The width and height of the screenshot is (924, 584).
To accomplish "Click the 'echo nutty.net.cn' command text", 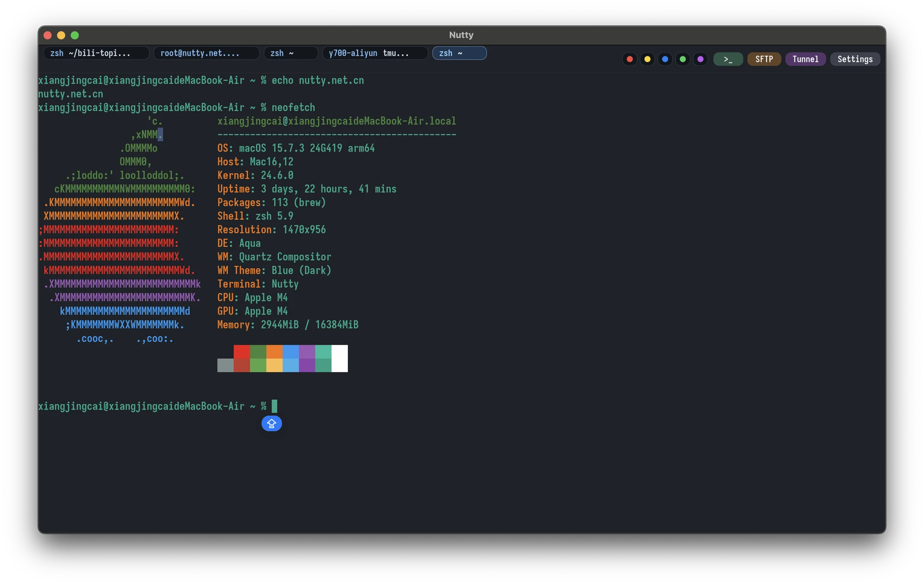I will click(318, 80).
